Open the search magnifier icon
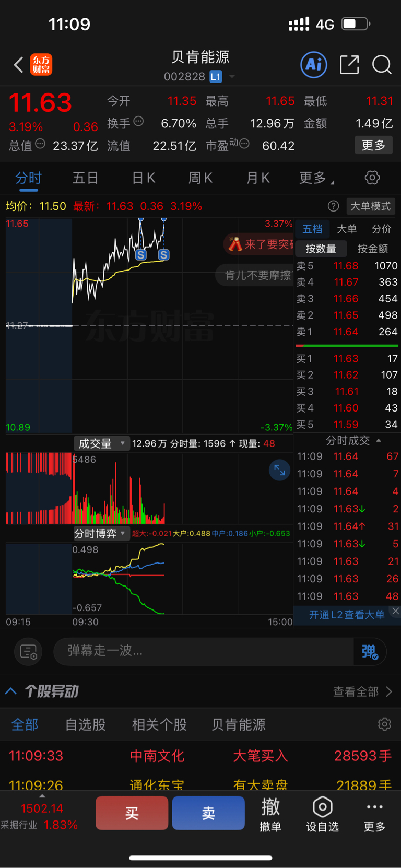The height and width of the screenshot is (868, 401). click(x=382, y=65)
